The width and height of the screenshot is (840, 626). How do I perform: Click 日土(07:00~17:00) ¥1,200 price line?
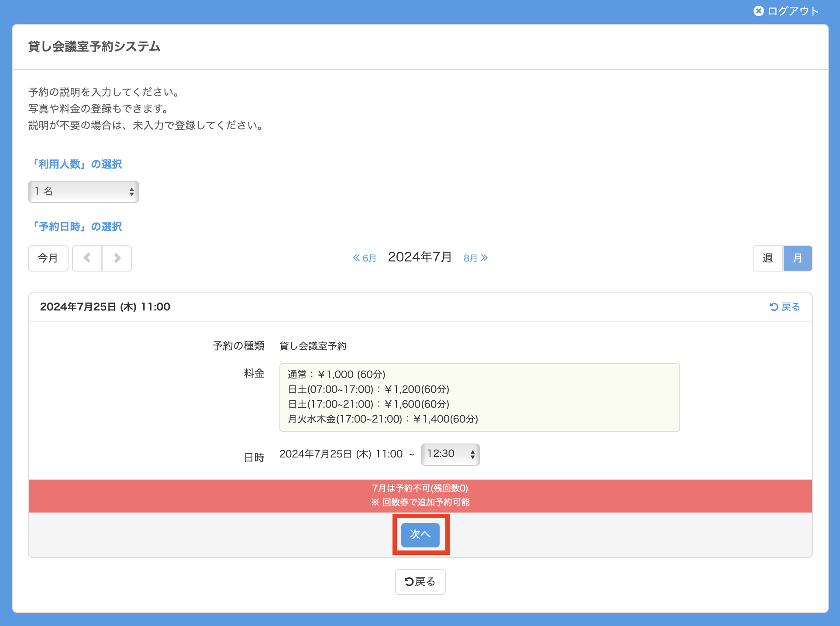[x=368, y=389]
